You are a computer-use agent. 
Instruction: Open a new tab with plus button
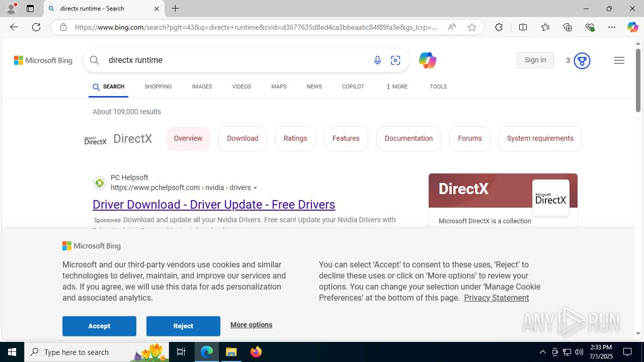(x=175, y=9)
